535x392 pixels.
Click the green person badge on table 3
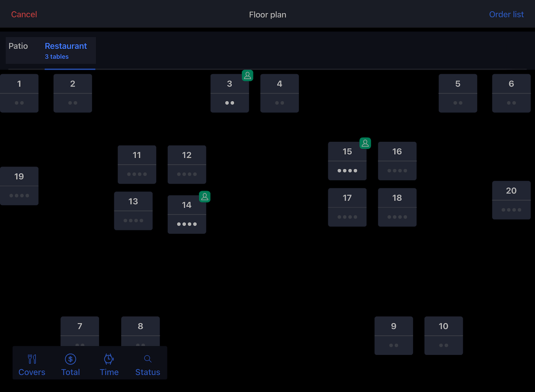click(x=248, y=76)
